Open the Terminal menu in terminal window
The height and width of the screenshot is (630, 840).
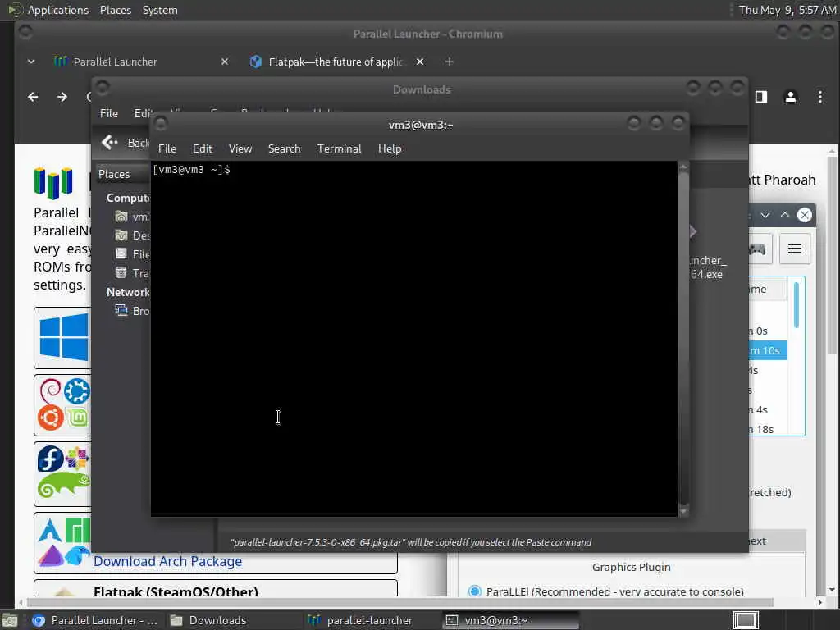click(339, 149)
